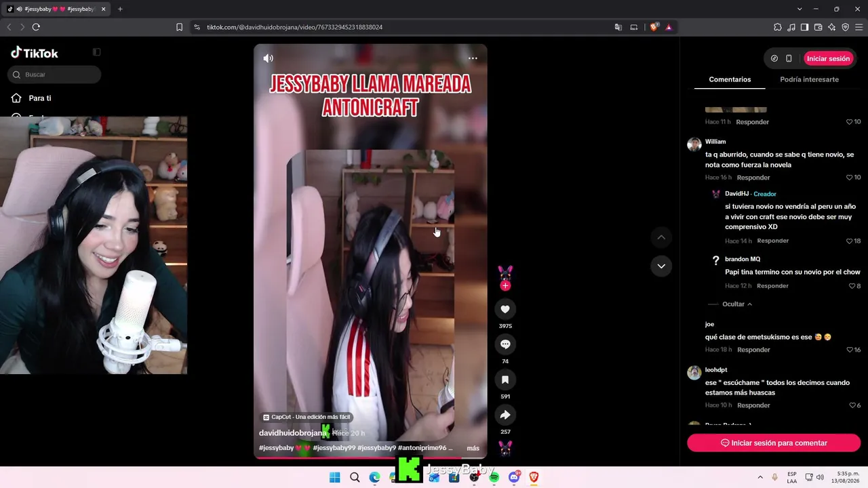Toggle the browser sidebar panel
This screenshot has height=488, width=868.
click(805, 27)
